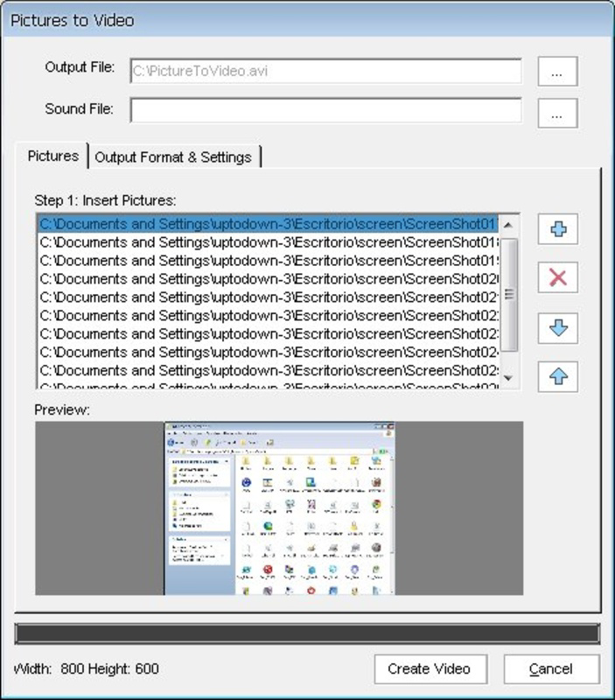Browse for Output File with ellipsis button

pos(558,71)
